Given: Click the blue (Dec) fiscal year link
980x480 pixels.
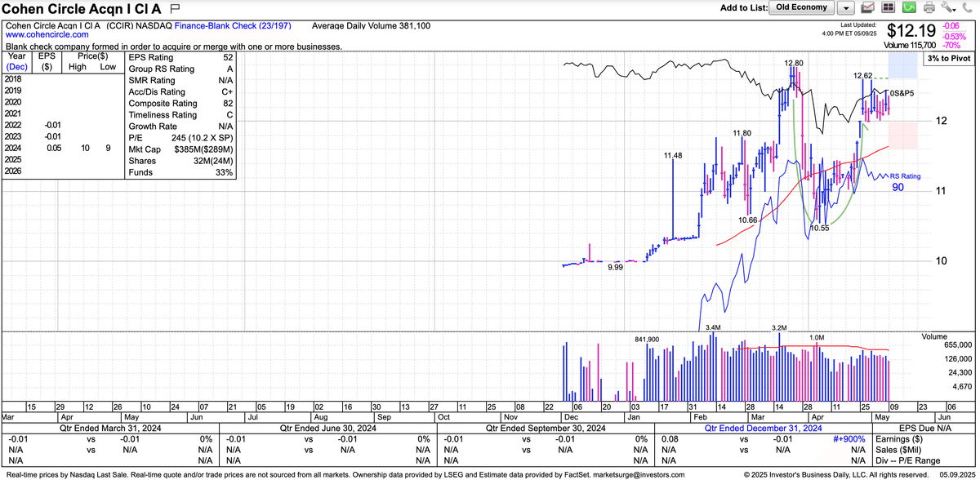Looking at the screenshot, I should (17, 68).
